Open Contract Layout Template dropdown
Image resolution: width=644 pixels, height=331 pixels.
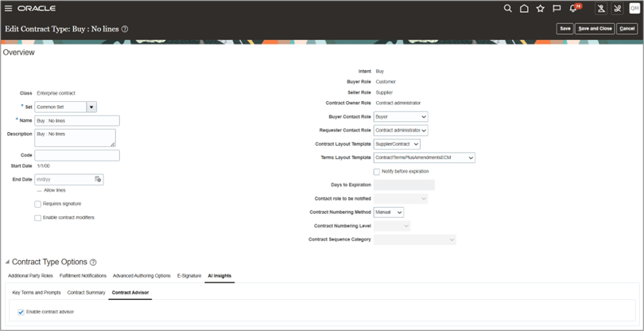tap(397, 144)
